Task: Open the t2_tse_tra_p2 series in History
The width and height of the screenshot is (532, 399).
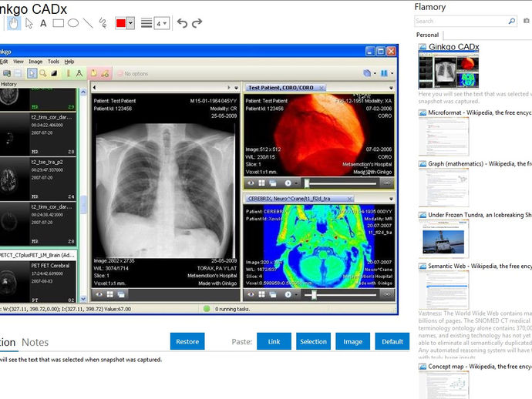Action: [38, 179]
